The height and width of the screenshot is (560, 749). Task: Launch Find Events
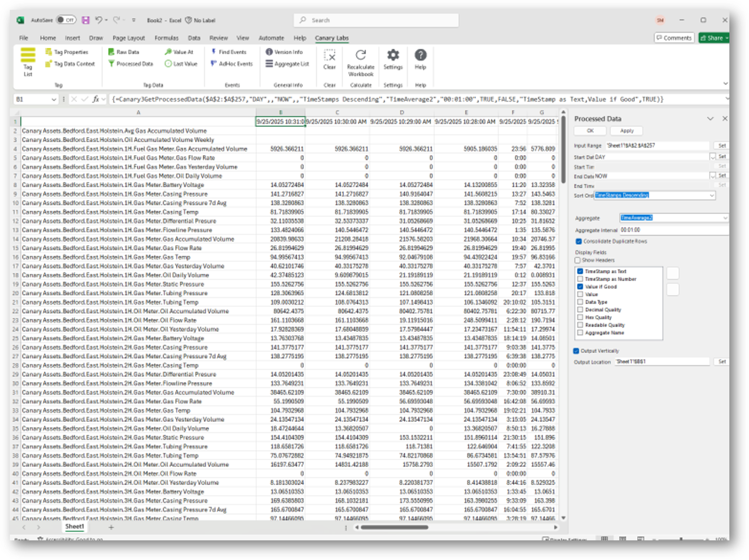(228, 52)
